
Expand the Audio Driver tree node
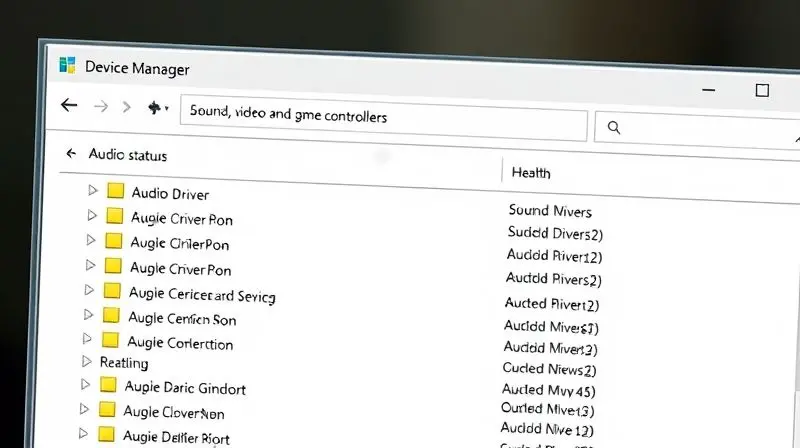click(x=93, y=190)
